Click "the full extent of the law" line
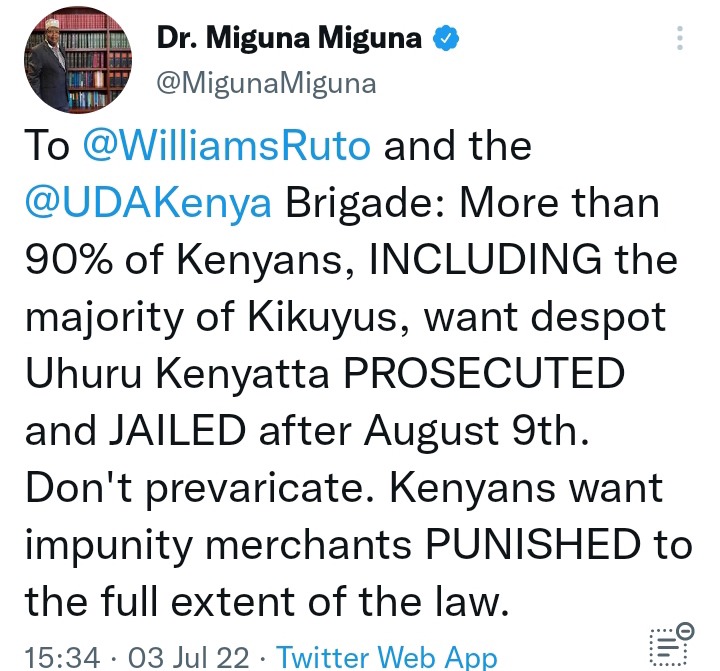720x671 pixels. pos(267,601)
